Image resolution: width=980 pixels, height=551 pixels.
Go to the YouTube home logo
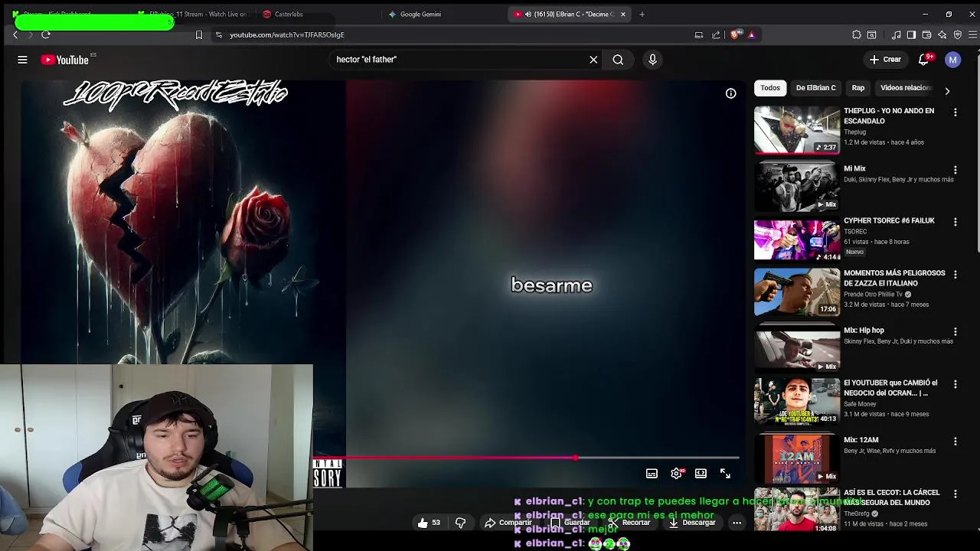click(65, 60)
